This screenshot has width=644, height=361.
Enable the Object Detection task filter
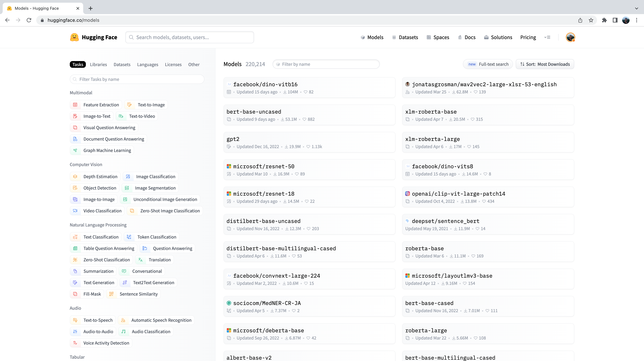[95, 188]
